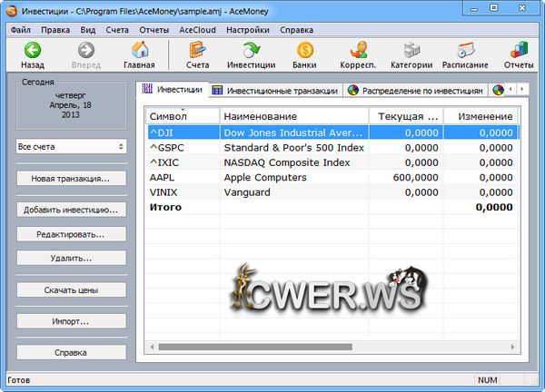Open the Investments toolbar icon
Viewport: 545px width, 392px height.
coord(251,50)
